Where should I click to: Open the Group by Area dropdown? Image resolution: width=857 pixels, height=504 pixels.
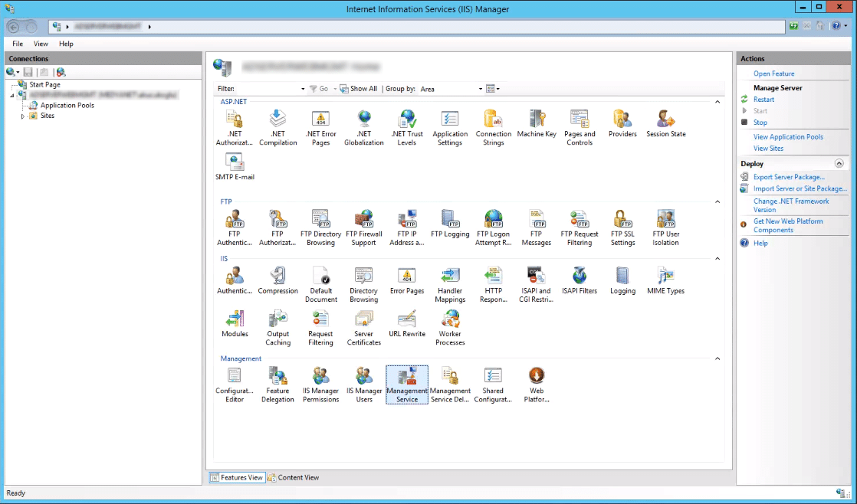point(481,88)
